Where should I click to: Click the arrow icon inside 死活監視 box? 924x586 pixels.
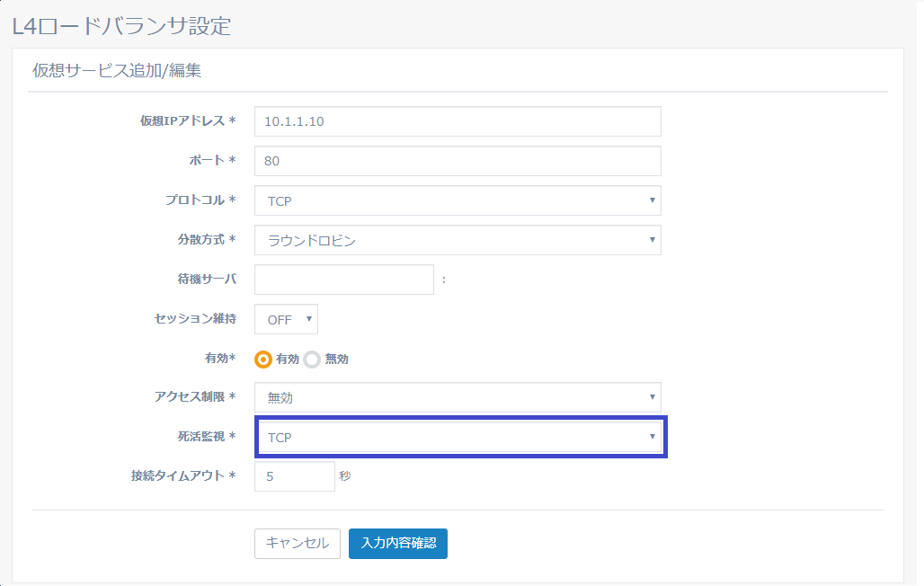(x=653, y=437)
